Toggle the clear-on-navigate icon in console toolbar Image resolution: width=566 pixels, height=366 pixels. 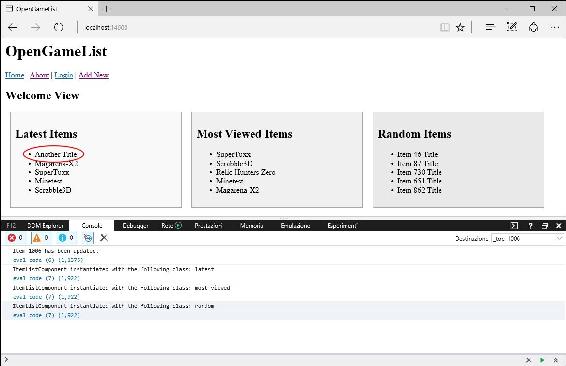(x=88, y=238)
